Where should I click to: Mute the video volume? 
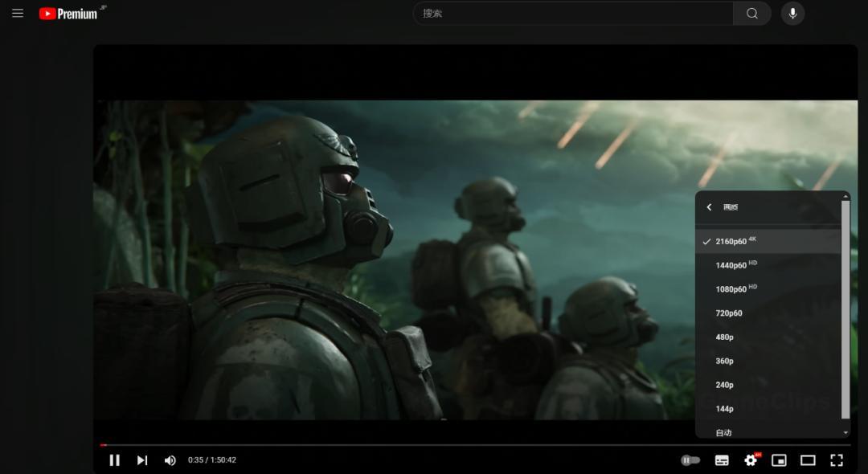tap(170, 460)
